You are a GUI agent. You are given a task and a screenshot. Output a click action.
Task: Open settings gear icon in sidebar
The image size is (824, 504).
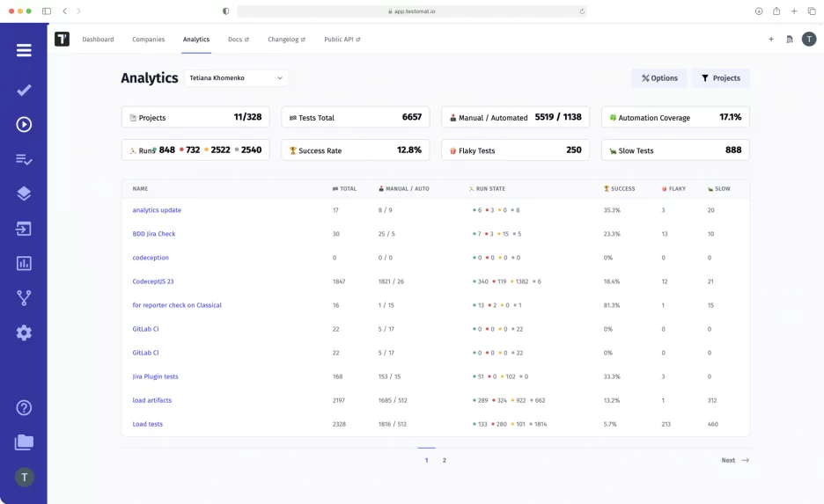24,332
